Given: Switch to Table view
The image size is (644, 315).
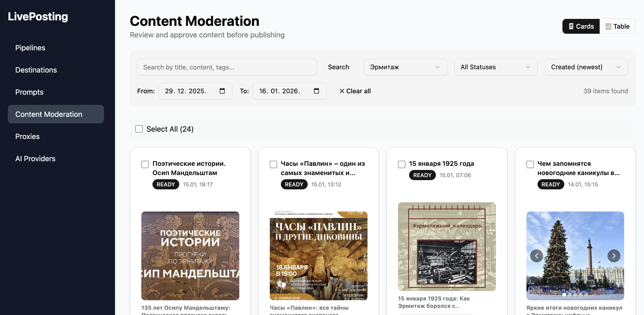Looking at the screenshot, I should click(x=617, y=26).
